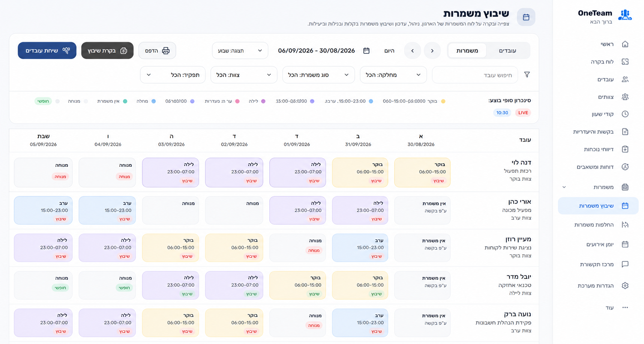The width and height of the screenshot is (644, 344).
Task: Open קודי שעון clock icon
Action: point(625,114)
